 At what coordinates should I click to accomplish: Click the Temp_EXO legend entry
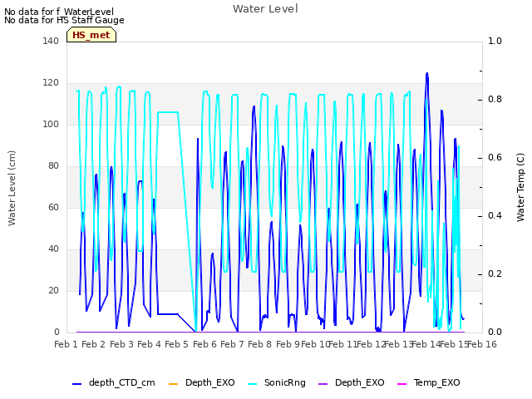click(x=429, y=382)
